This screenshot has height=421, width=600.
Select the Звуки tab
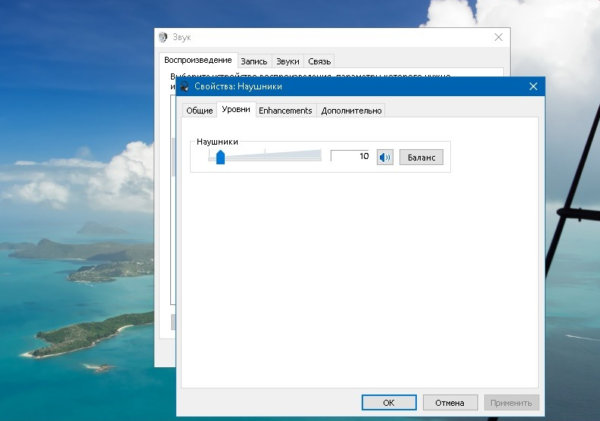pyautogui.click(x=287, y=61)
